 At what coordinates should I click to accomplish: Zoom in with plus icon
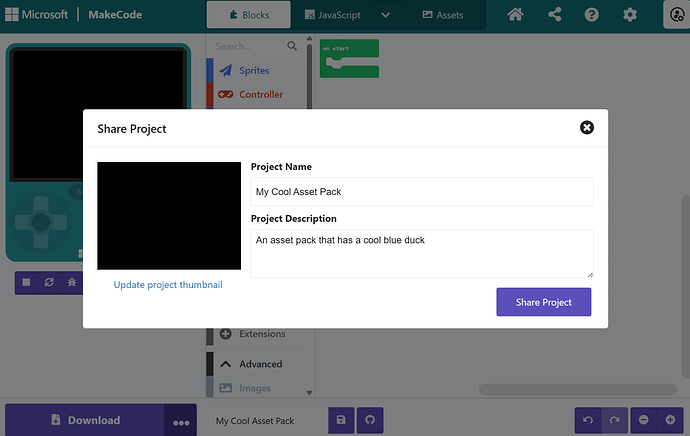(670, 420)
